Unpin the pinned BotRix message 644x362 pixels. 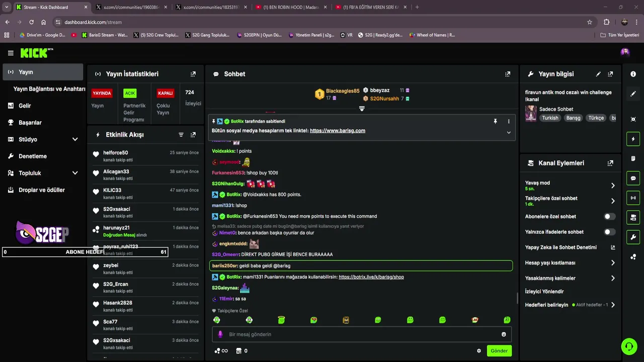[x=495, y=121]
